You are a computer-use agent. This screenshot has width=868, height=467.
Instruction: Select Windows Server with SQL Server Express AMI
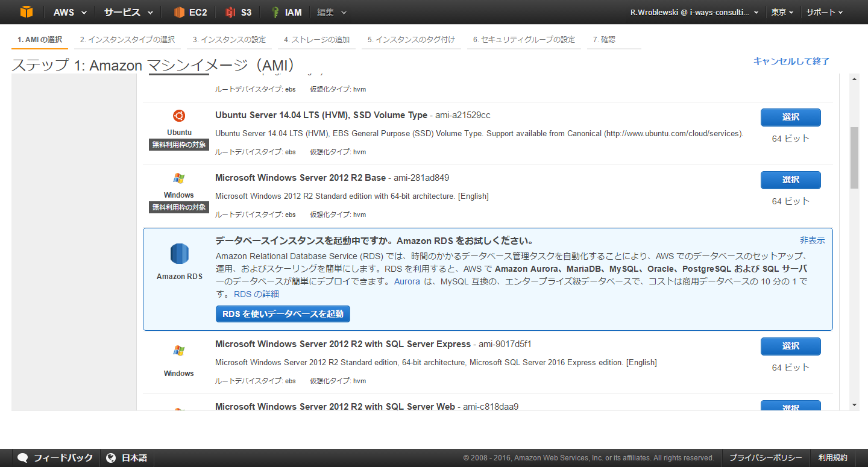coord(790,346)
